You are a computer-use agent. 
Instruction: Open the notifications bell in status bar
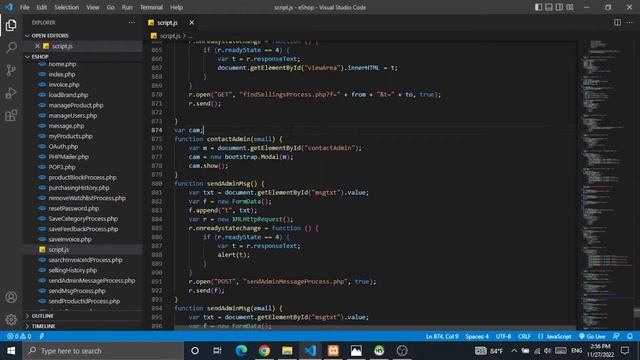pos(630,336)
